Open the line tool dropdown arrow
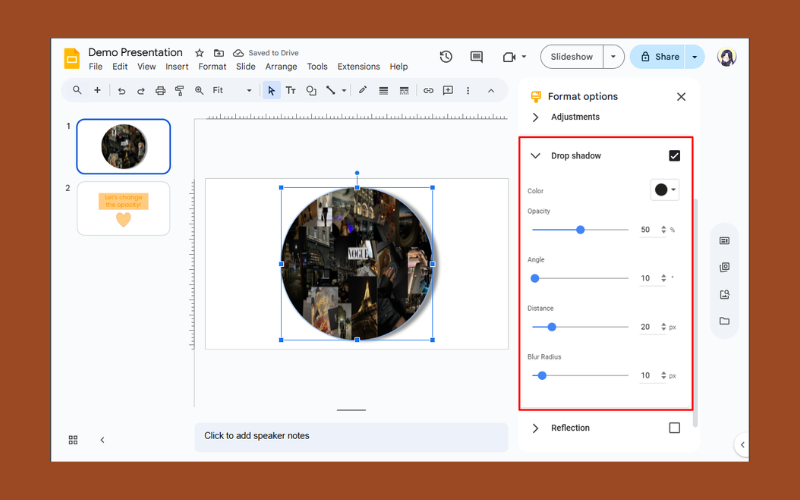The image size is (800, 500). click(x=344, y=91)
